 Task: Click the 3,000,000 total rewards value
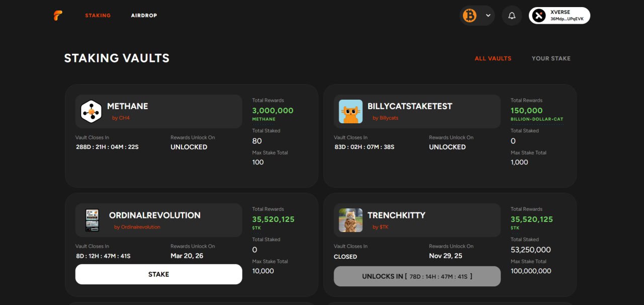pyautogui.click(x=273, y=110)
